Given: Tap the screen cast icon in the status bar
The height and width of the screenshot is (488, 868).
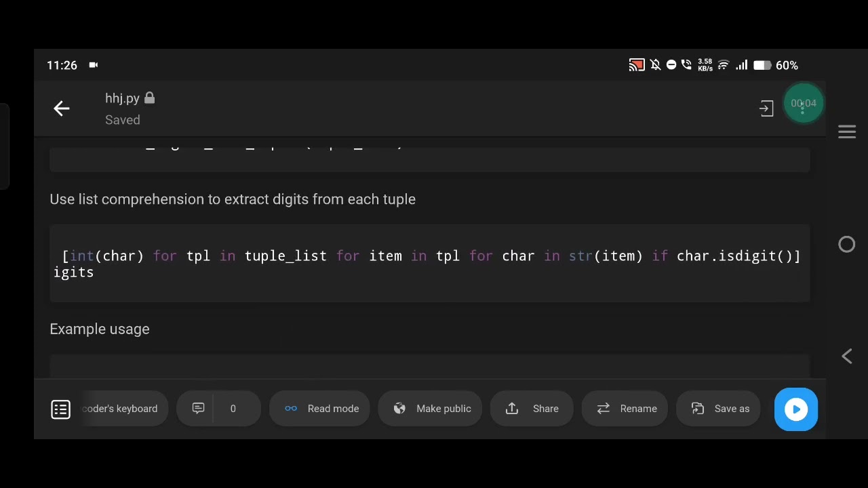Looking at the screenshot, I should pyautogui.click(x=636, y=65).
